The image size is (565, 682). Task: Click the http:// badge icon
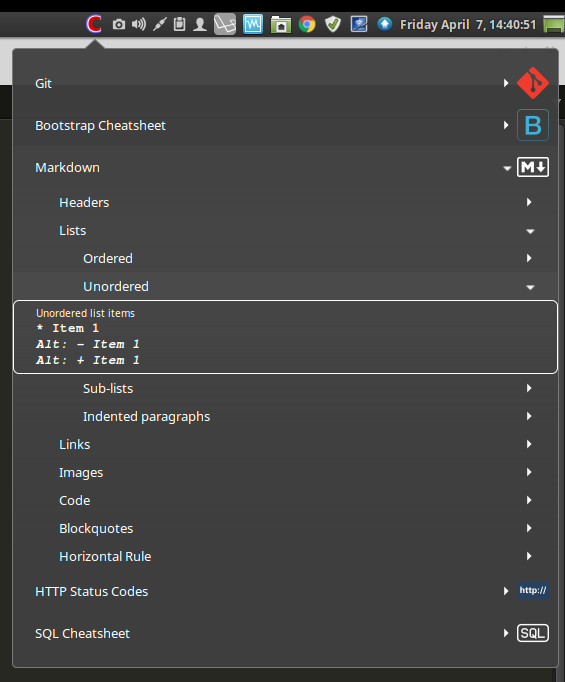pyautogui.click(x=533, y=591)
